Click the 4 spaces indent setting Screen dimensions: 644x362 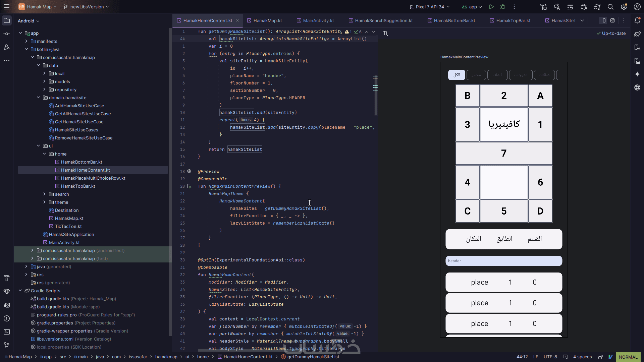[x=582, y=357]
